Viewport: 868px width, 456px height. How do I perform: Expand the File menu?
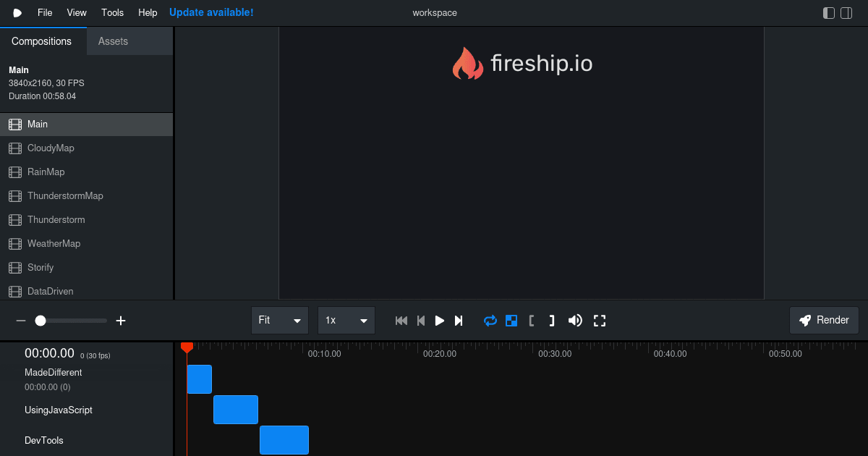[x=45, y=12]
